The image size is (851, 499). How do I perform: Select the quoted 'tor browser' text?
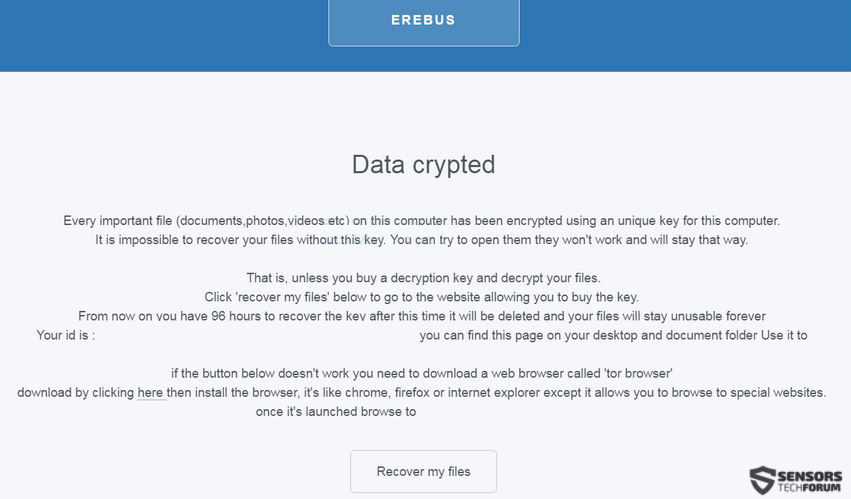pos(638,374)
